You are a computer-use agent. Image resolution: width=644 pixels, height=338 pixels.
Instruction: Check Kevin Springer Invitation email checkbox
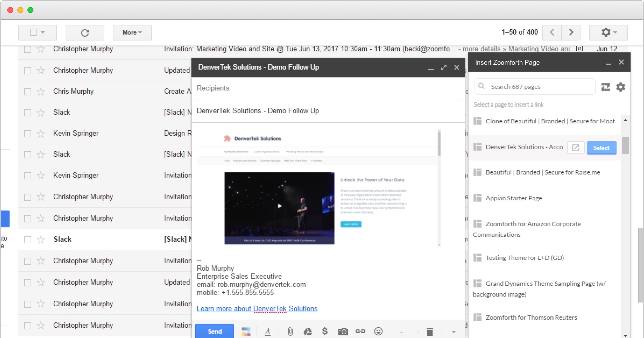[28, 176]
